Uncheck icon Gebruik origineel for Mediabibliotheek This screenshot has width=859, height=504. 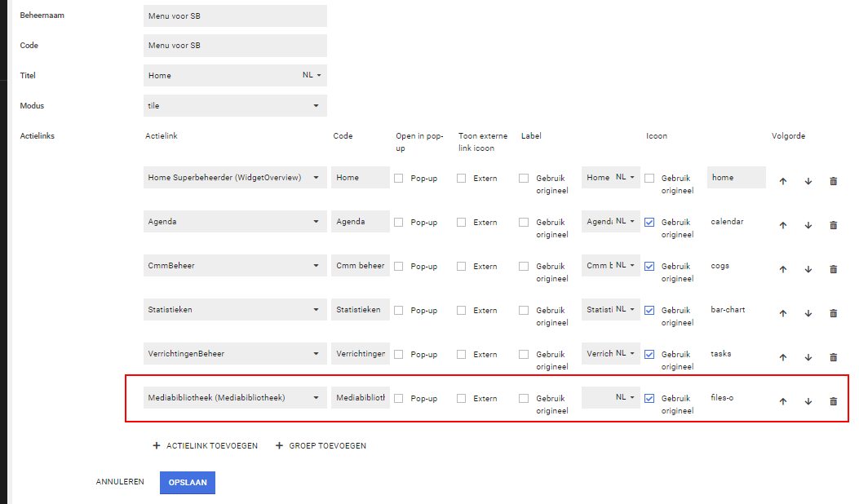[649, 398]
